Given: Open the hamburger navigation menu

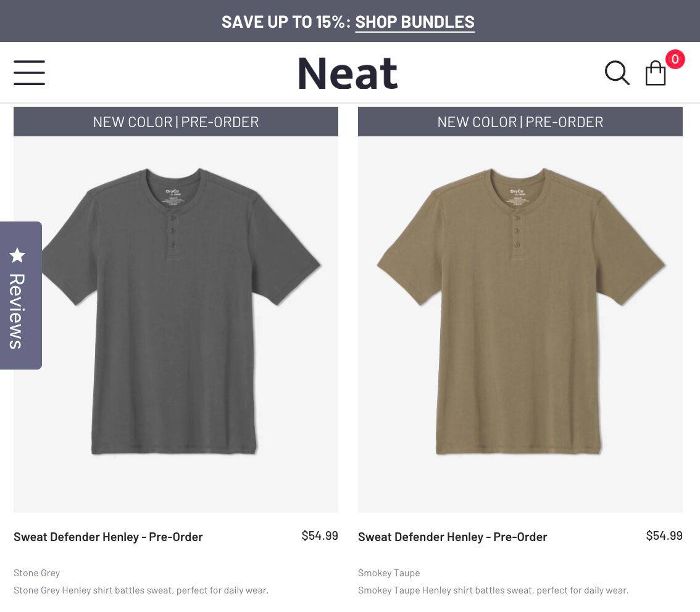Looking at the screenshot, I should [29, 73].
